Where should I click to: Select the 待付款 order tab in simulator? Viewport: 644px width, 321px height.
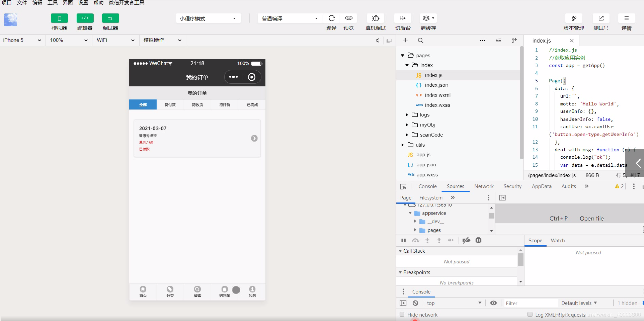click(170, 105)
